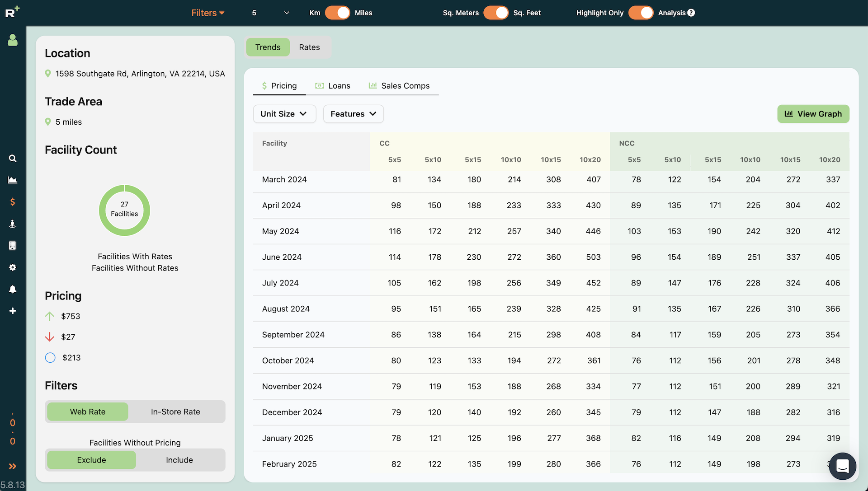Click the red down arrow low price
This screenshot has width=868, height=491.
click(50, 337)
